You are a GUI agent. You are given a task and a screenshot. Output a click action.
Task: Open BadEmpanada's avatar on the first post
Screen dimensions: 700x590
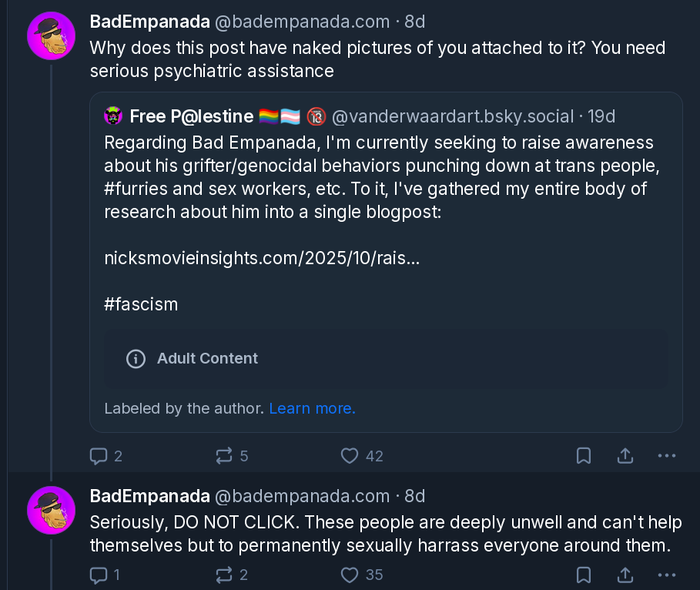point(51,36)
